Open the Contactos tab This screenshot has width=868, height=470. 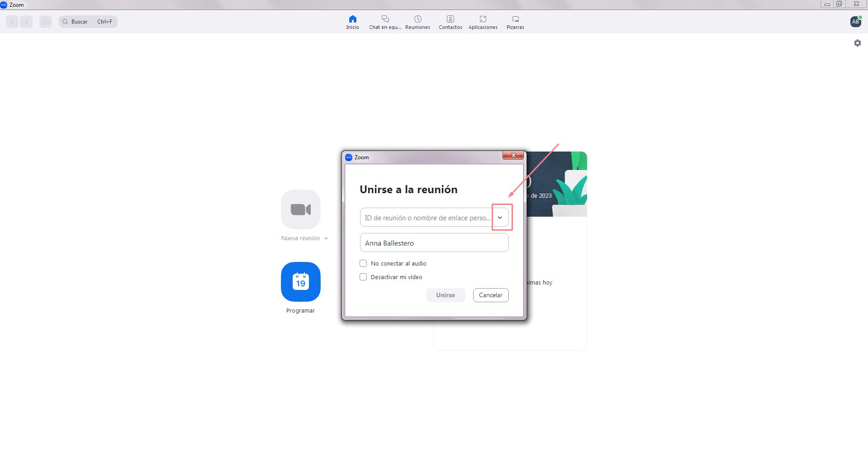click(450, 22)
